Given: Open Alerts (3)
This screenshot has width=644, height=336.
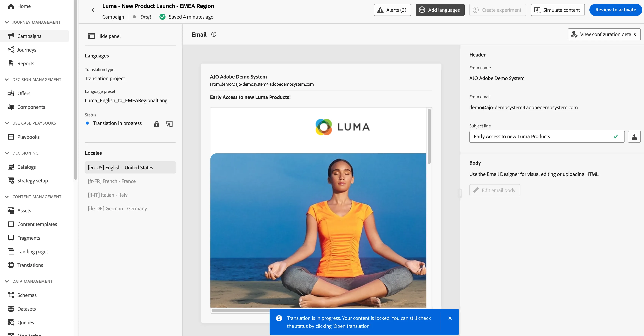Looking at the screenshot, I should click(392, 10).
